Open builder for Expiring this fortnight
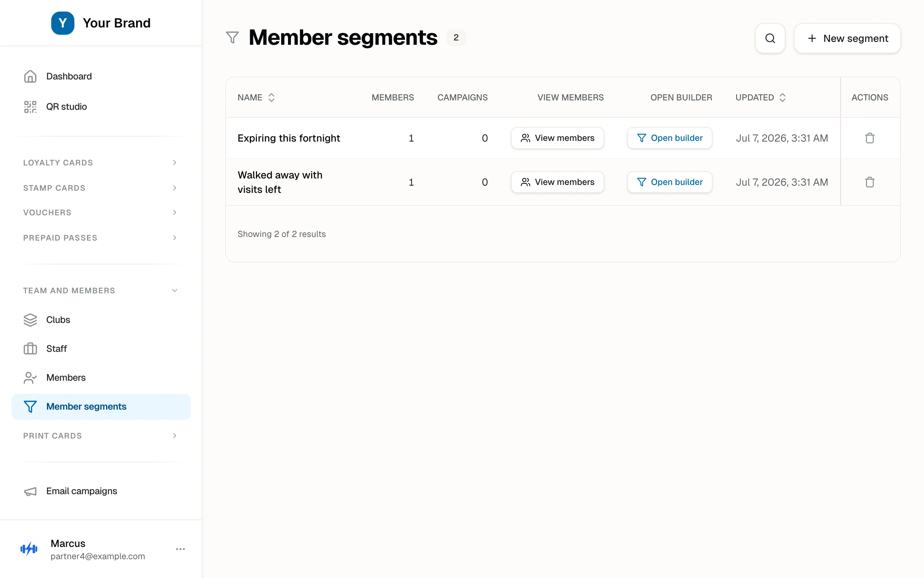Image resolution: width=924 pixels, height=578 pixels. 669,138
